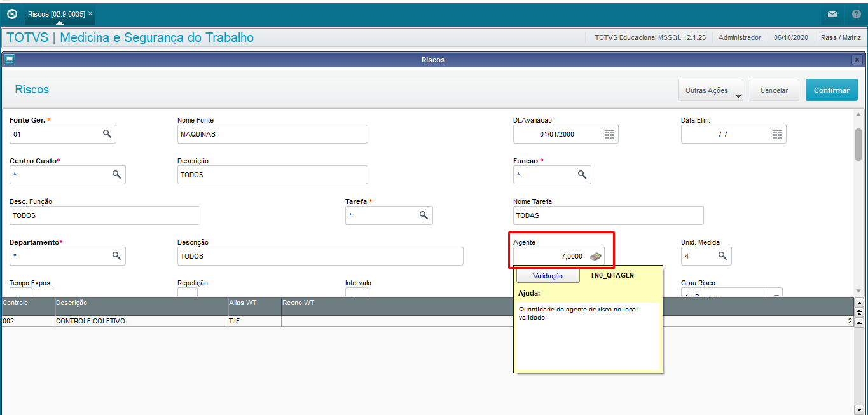Click the Confirmar button
The image size is (868, 415).
pyautogui.click(x=831, y=90)
